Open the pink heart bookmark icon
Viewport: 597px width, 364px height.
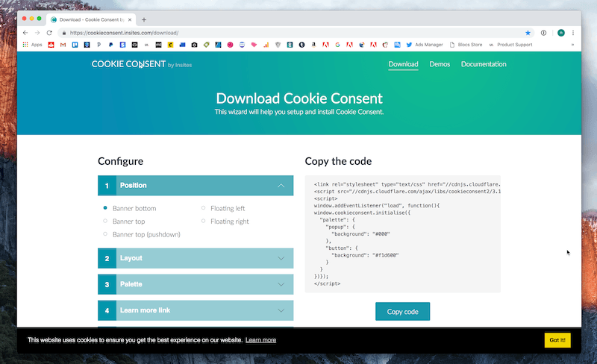coord(254,45)
